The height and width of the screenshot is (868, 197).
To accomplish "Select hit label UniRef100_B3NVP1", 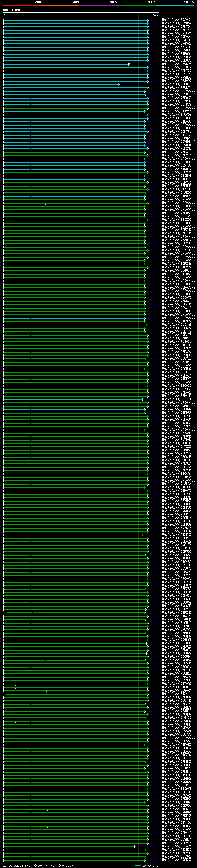I will pyautogui.click(x=177, y=131).
